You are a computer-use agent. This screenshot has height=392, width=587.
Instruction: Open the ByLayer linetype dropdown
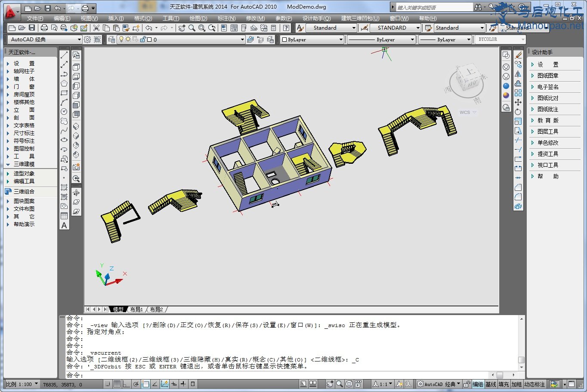381,40
